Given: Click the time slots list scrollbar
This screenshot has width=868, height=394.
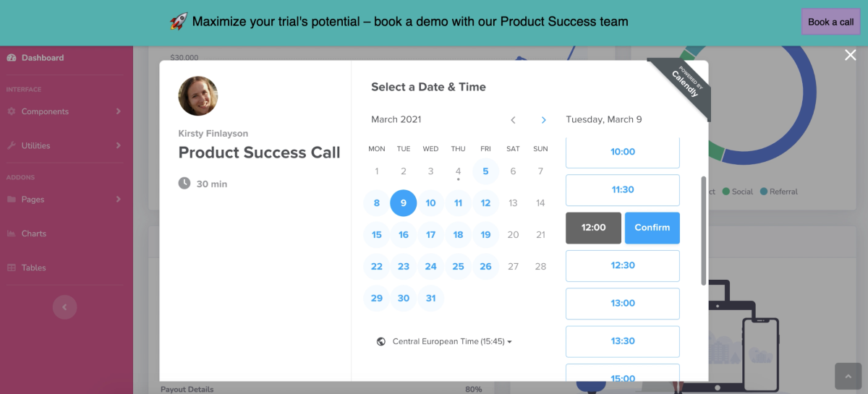Looking at the screenshot, I should click(704, 231).
